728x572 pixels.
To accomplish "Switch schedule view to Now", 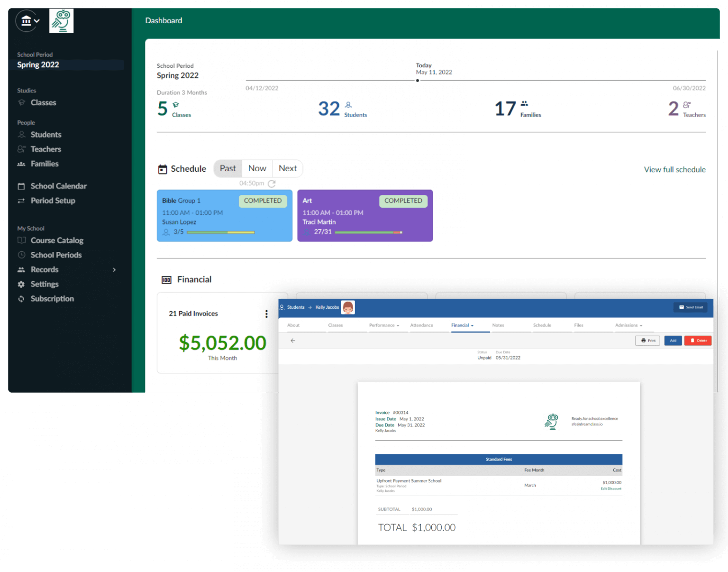I will click(257, 168).
